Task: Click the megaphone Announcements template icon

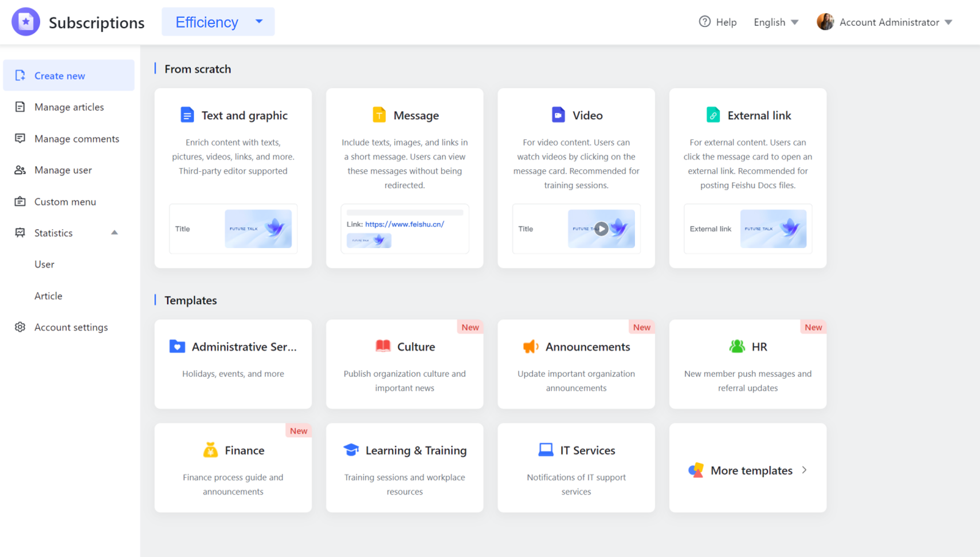Action: click(x=531, y=346)
